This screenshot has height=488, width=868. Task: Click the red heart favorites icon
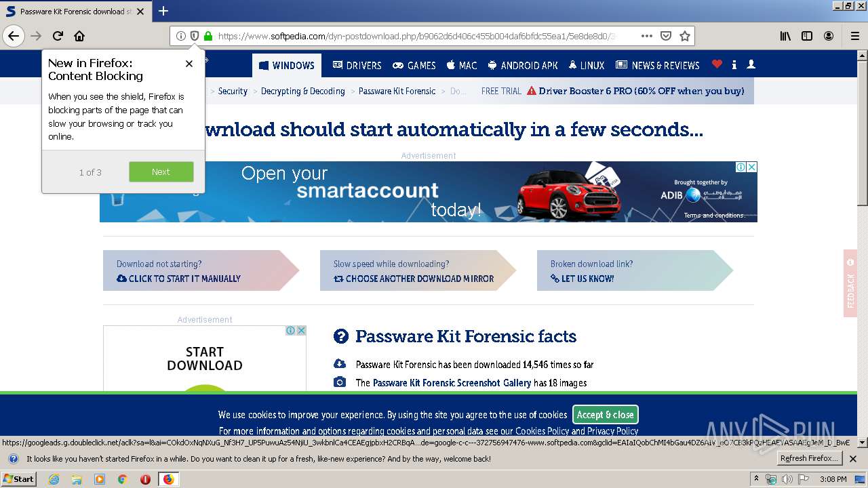[717, 64]
